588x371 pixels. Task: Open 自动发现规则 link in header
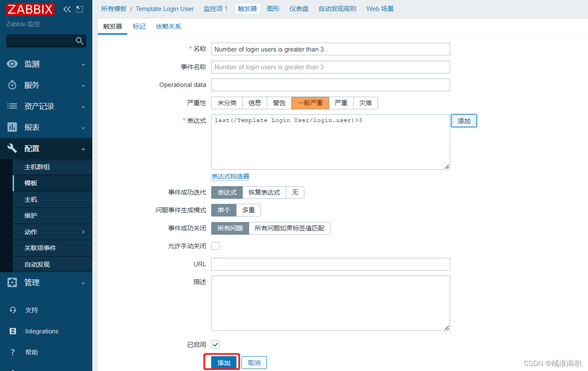click(337, 8)
